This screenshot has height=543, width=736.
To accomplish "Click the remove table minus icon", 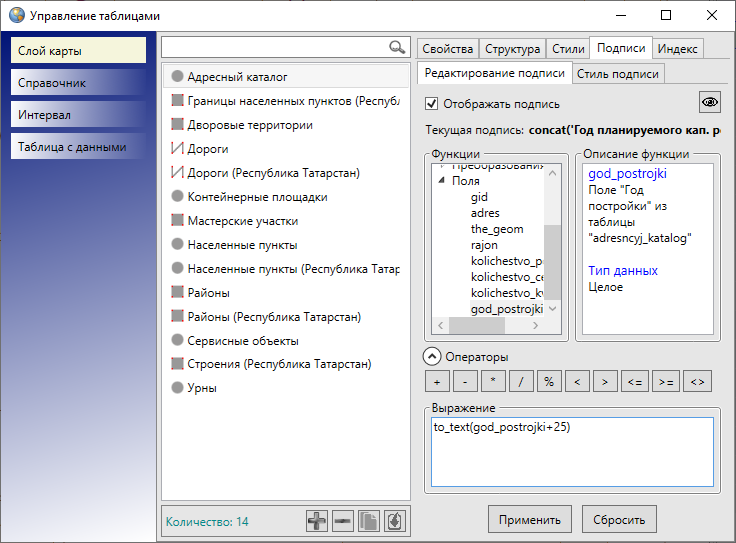I will point(343,521).
